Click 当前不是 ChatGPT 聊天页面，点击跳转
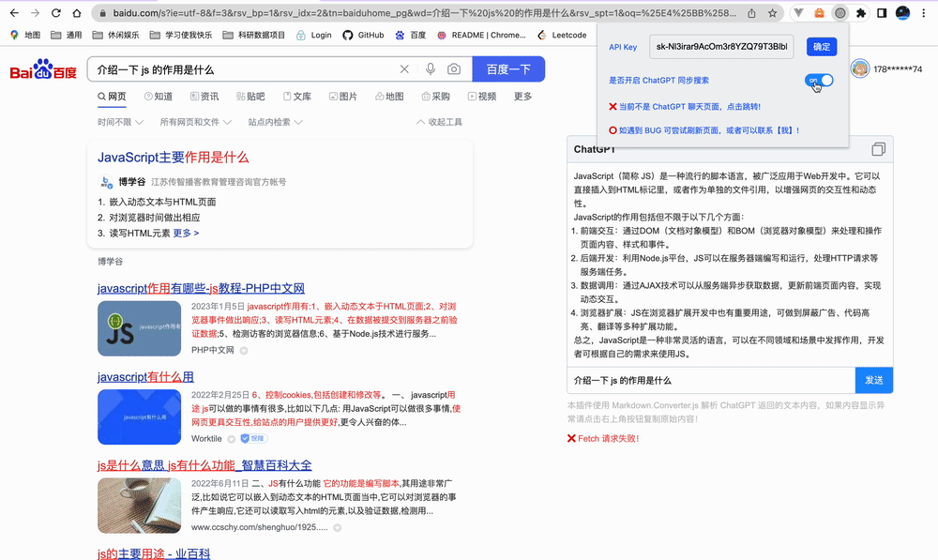This screenshot has width=938, height=560. tap(689, 107)
